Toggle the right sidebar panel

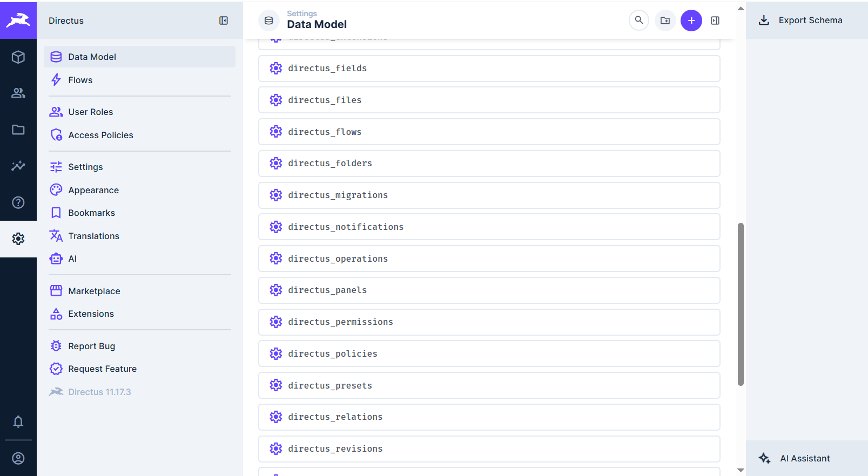(715, 21)
